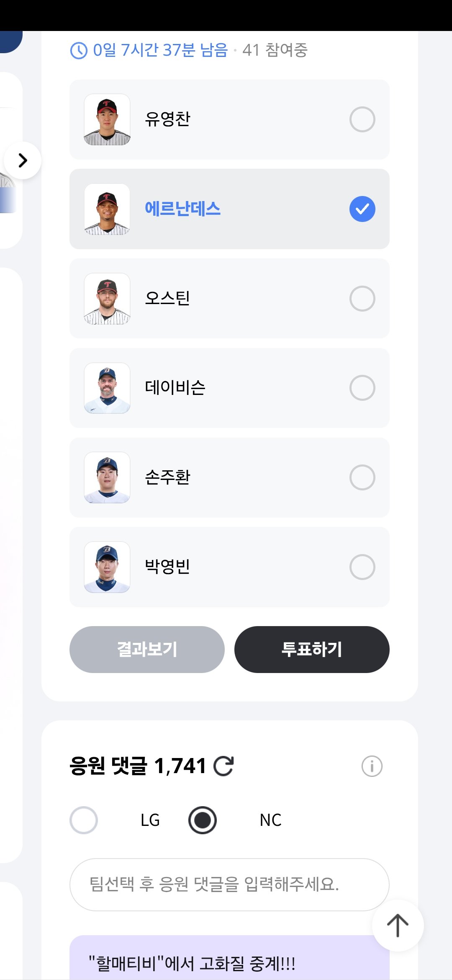Focus the cheering comment input field
The height and width of the screenshot is (980, 452).
(x=229, y=885)
